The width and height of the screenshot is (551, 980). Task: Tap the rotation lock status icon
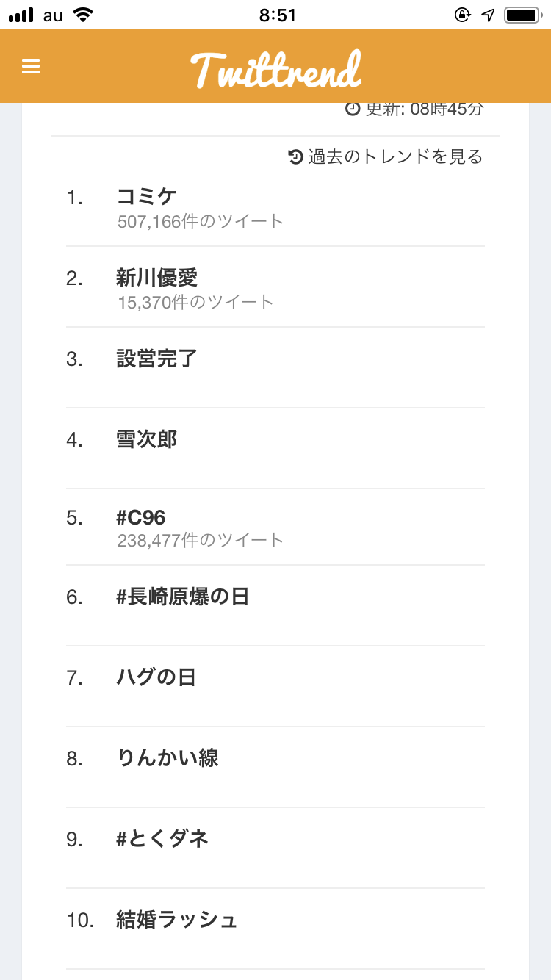click(x=462, y=15)
